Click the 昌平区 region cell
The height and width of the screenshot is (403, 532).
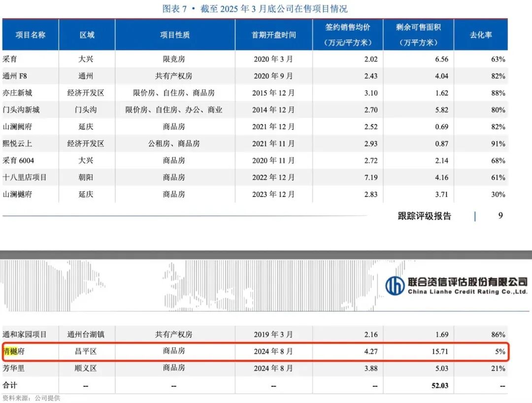tap(87, 351)
